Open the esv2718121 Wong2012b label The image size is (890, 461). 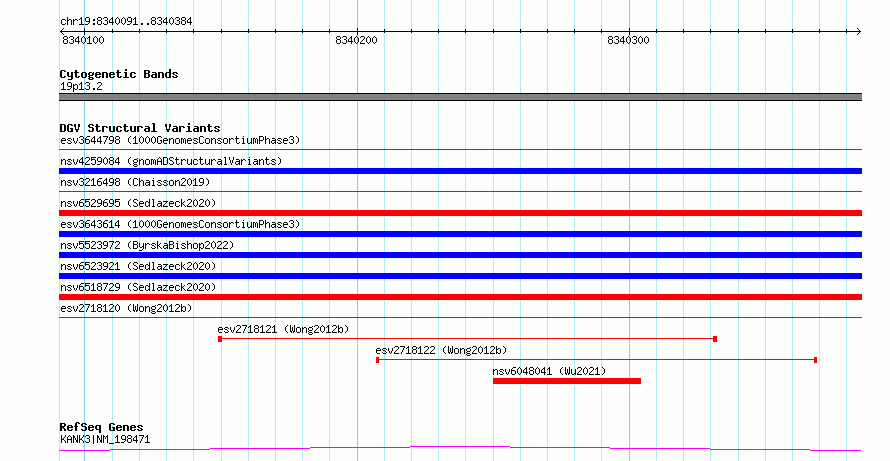tap(283, 329)
